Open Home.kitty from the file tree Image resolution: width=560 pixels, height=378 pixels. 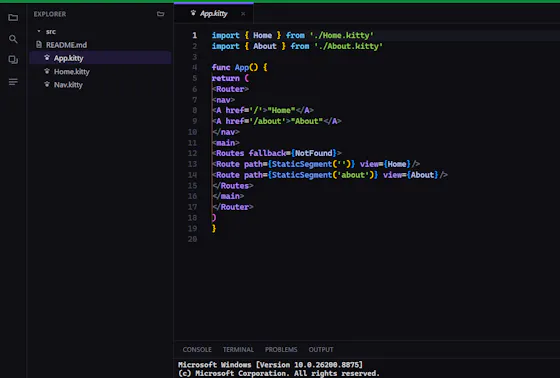click(71, 71)
